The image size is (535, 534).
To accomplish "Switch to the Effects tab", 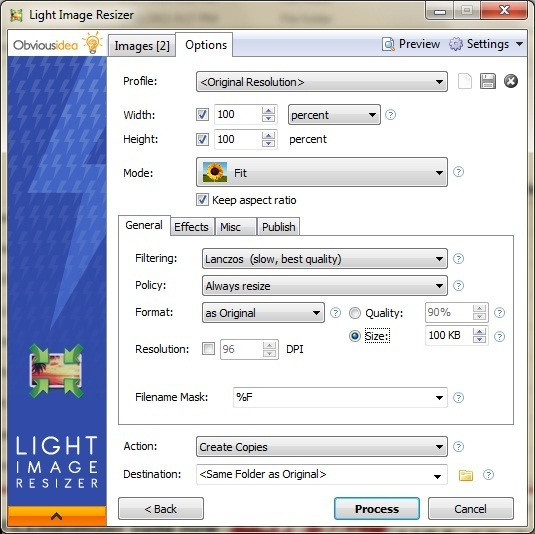I will [x=191, y=227].
